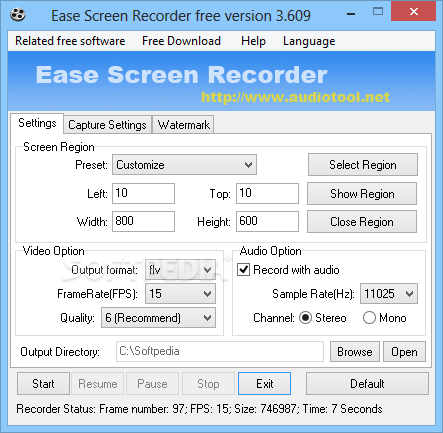Open Related free software menu
The height and width of the screenshot is (433, 443).
pyautogui.click(x=70, y=41)
